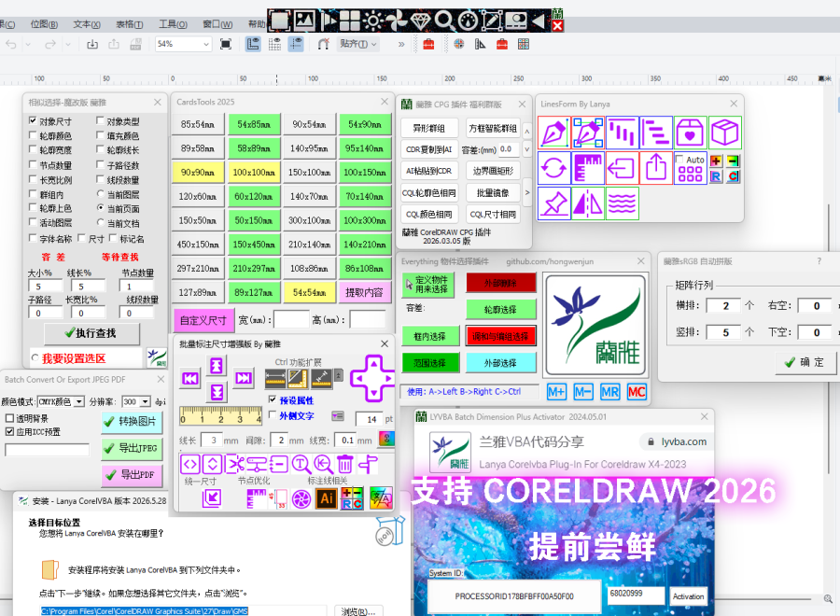The image size is (840, 616).
Task: Enable 透明背景 checkbox
Action: coord(9,418)
